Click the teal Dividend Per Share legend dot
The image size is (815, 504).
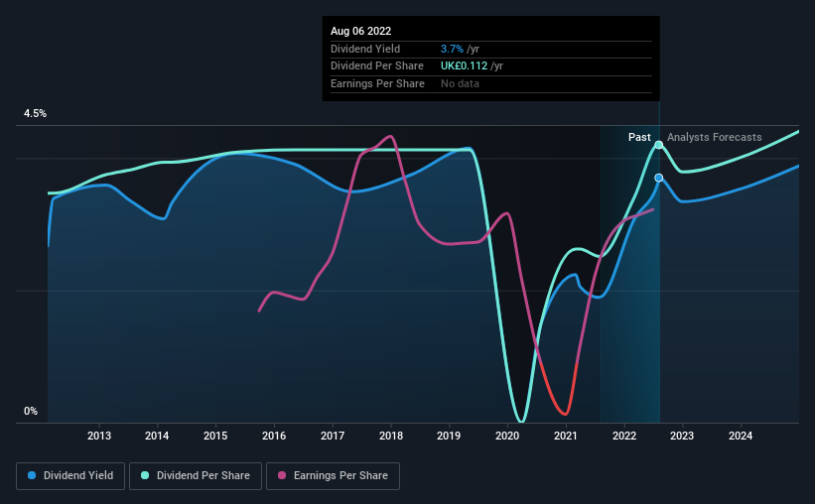tap(145, 475)
